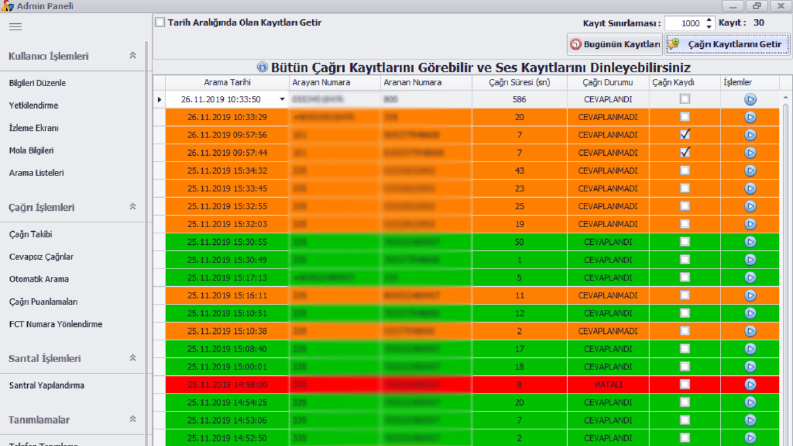This screenshot has width=793, height=446.
Task: Select FCT Numara Yönlendirme
Action: click(x=56, y=324)
